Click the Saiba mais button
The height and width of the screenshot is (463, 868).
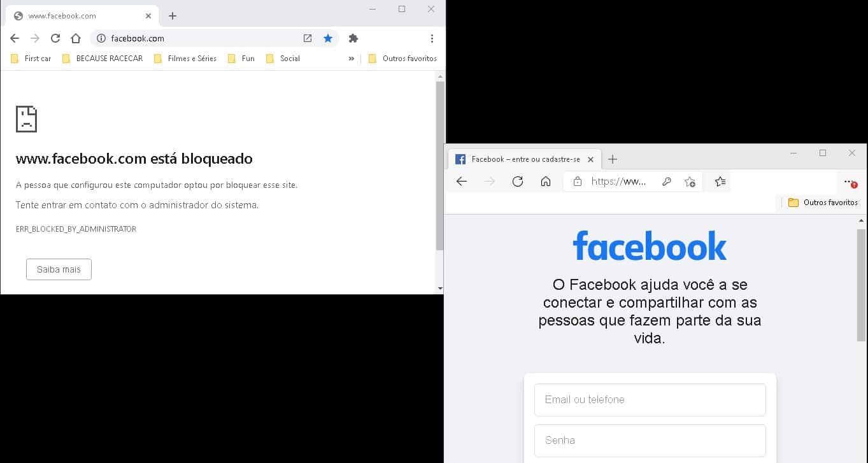point(59,269)
